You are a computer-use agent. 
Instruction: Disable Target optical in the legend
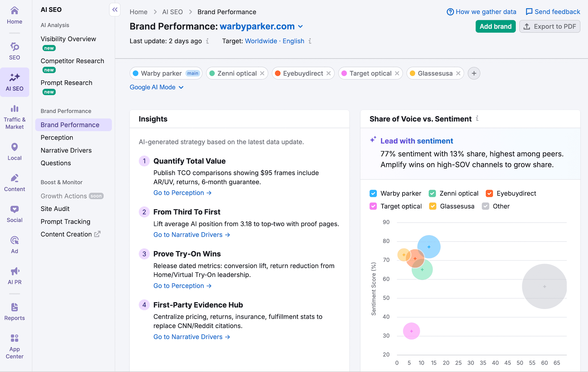point(373,206)
